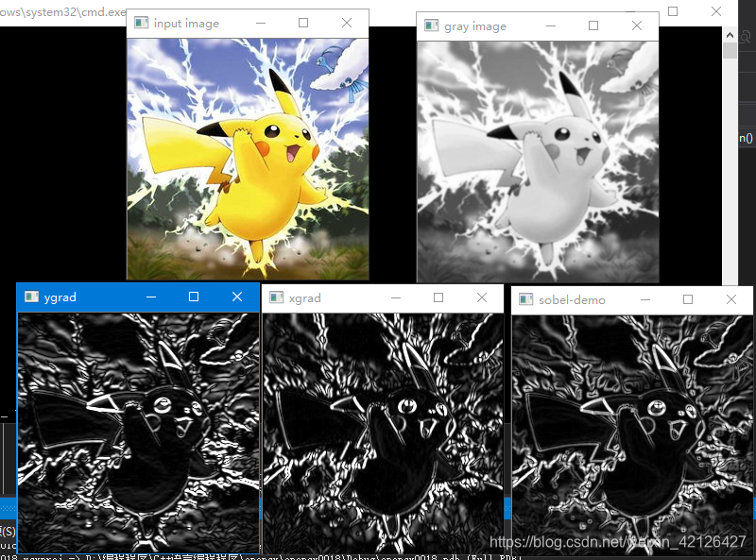Close the xgrad window

pos(482,297)
